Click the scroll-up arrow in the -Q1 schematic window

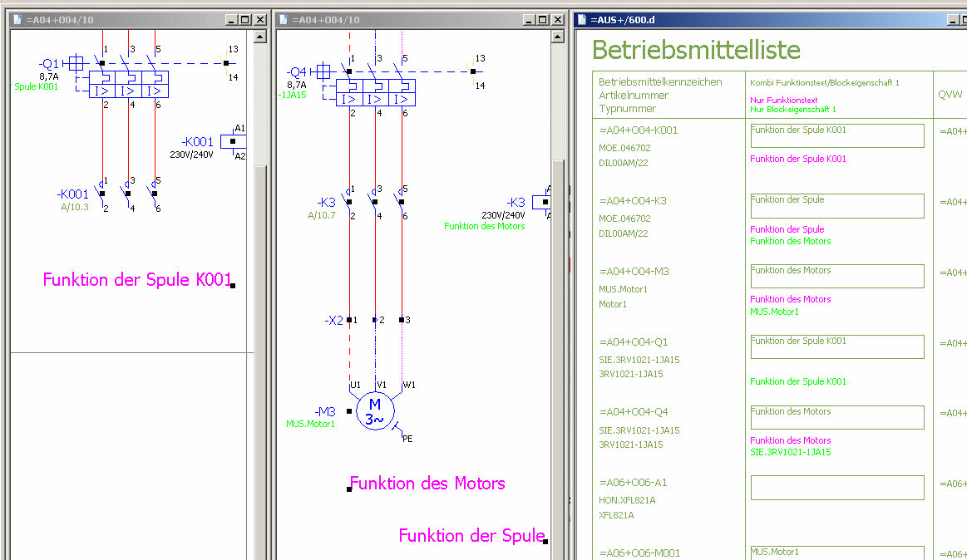point(260,37)
